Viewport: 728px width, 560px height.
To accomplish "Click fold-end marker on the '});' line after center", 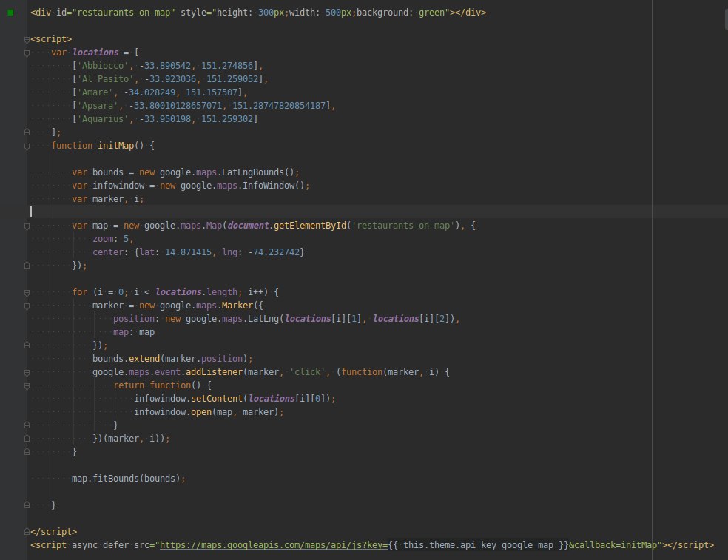I will point(27,266).
